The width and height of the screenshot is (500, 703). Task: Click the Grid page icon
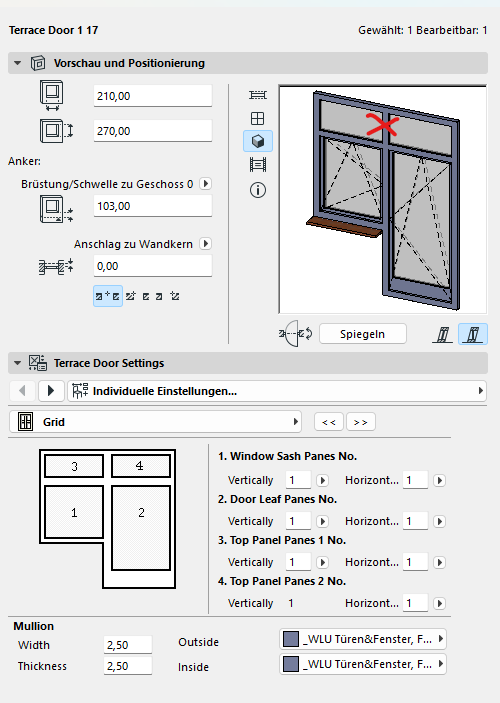pyautogui.click(x=26, y=422)
